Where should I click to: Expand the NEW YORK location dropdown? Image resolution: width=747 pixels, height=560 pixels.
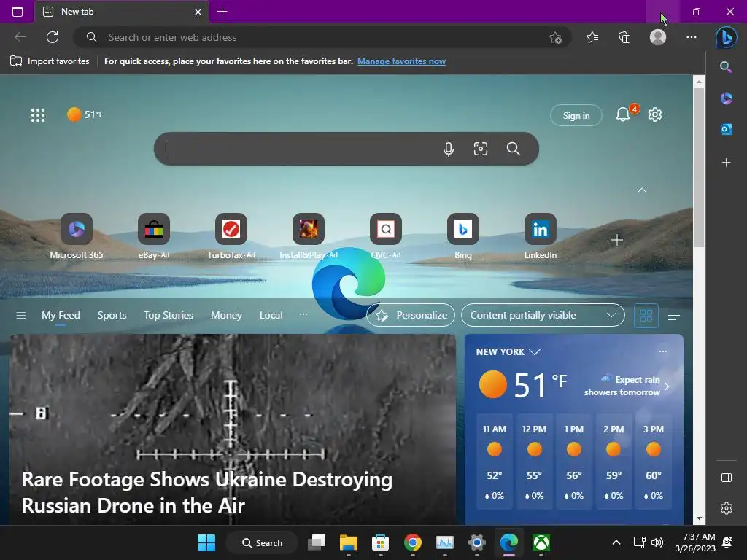508,352
